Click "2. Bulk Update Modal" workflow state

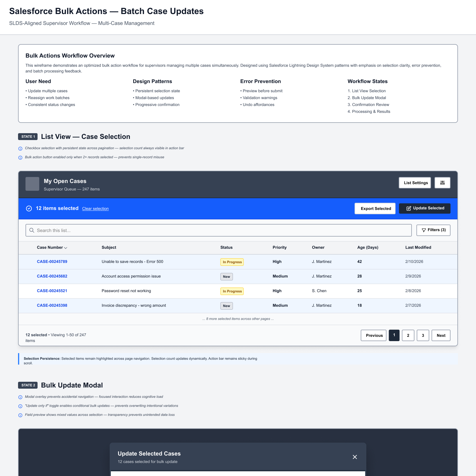[367, 98]
